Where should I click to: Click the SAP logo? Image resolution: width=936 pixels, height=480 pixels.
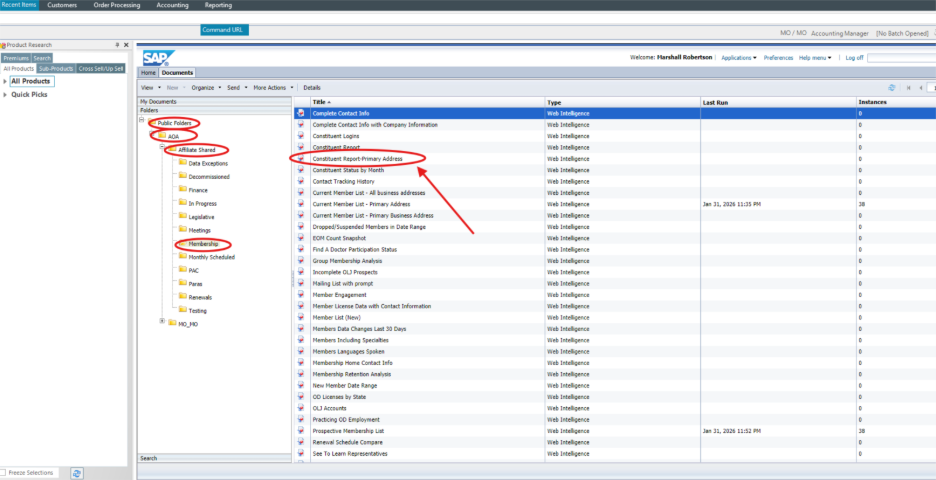tap(156, 58)
